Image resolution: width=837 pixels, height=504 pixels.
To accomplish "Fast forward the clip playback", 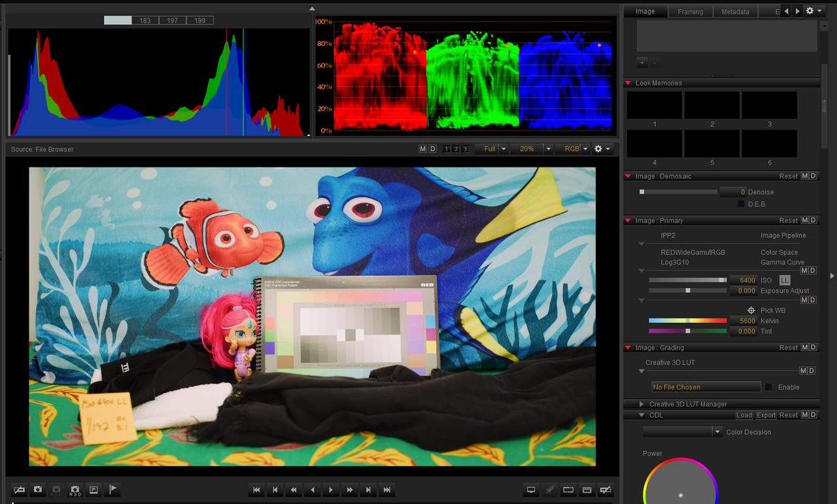I will tap(350, 490).
